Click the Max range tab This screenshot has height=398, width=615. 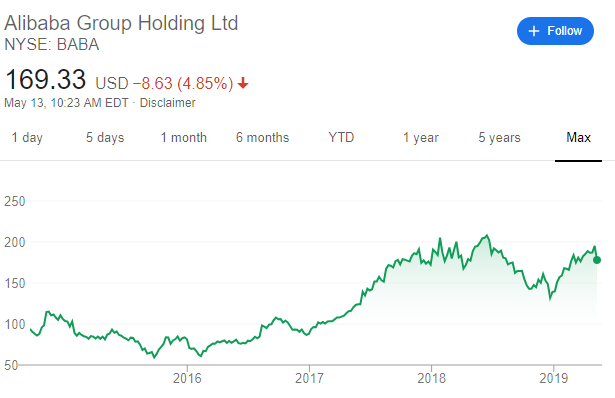click(579, 138)
